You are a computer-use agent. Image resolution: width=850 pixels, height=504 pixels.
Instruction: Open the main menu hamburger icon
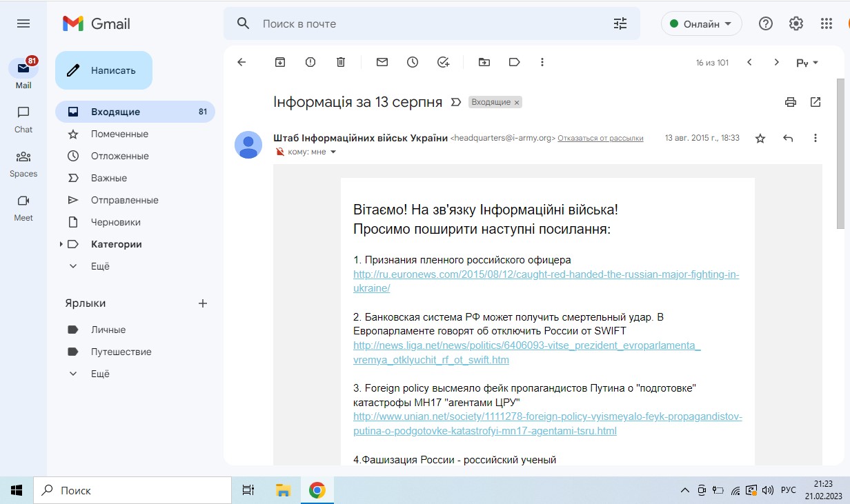click(x=23, y=23)
